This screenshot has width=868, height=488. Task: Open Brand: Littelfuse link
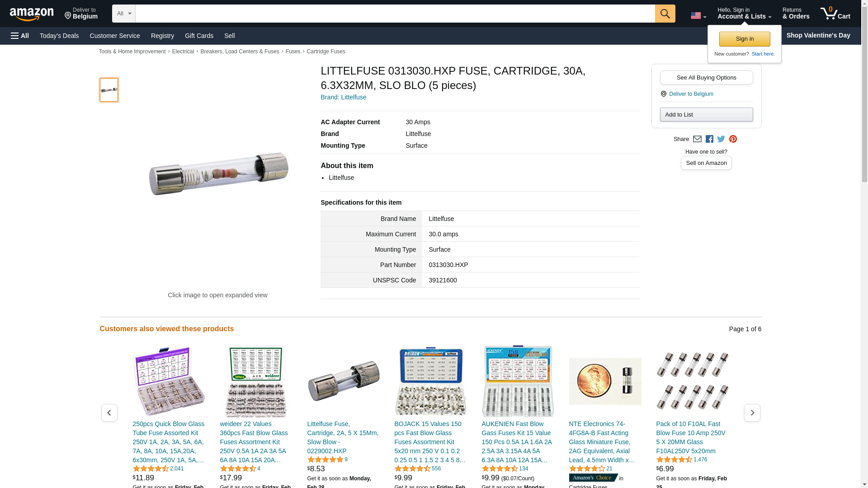(x=343, y=97)
